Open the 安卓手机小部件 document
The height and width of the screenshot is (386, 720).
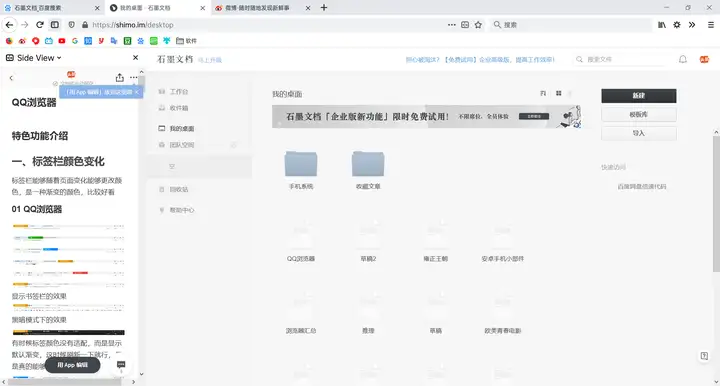pyautogui.click(x=502, y=241)
